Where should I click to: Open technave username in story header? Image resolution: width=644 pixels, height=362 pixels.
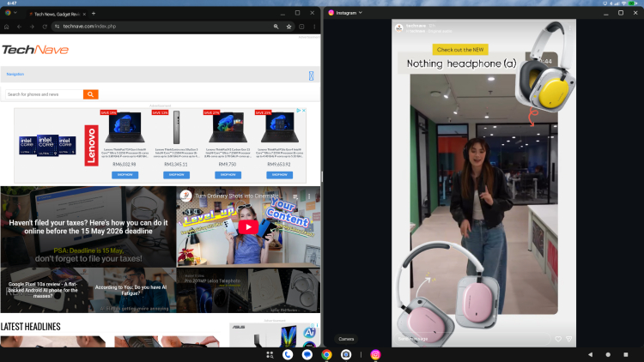point(416,26)
